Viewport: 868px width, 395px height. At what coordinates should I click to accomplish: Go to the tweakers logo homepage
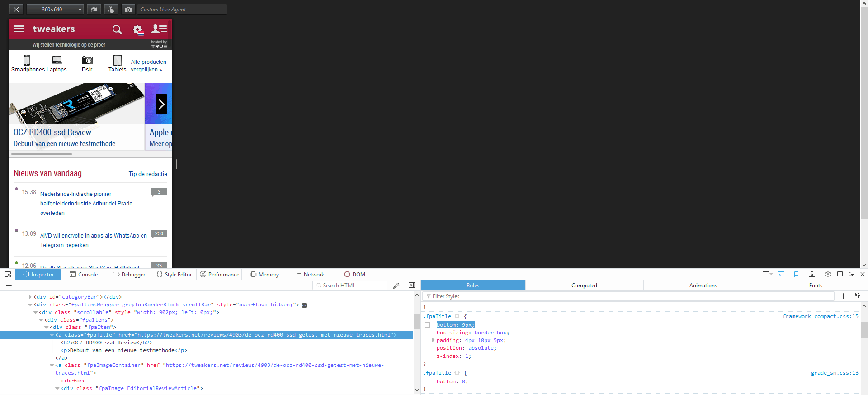tap(54, 29)
